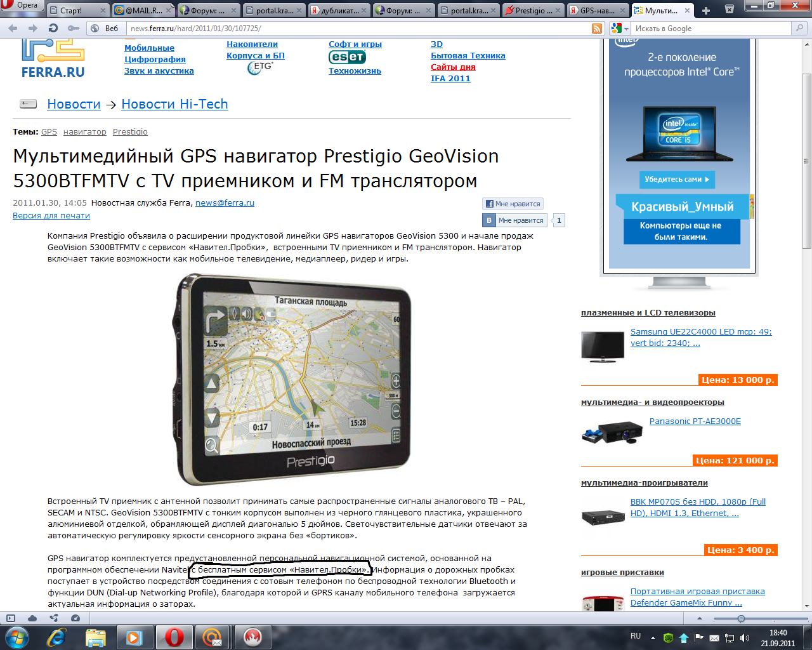812x650 pixels.
Task: Click the search magnifier icon
Action: click(x=799, y=29)
